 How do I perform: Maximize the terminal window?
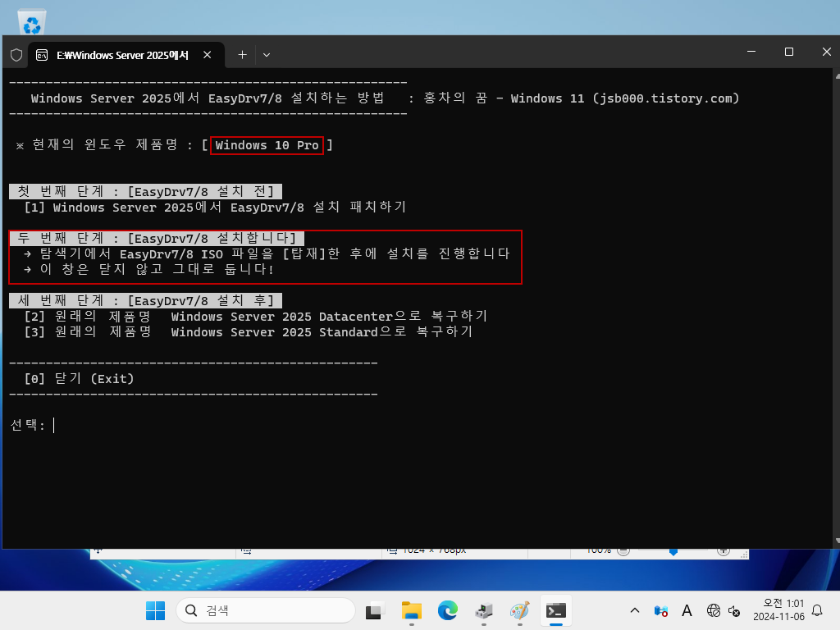tap(789, 52)
